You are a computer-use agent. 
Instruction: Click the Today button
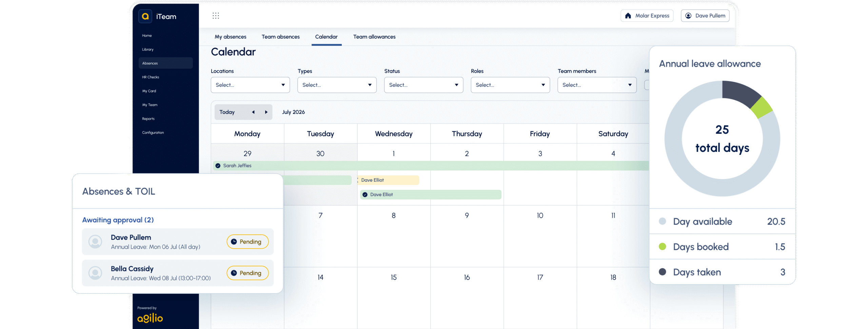(227, 112)
